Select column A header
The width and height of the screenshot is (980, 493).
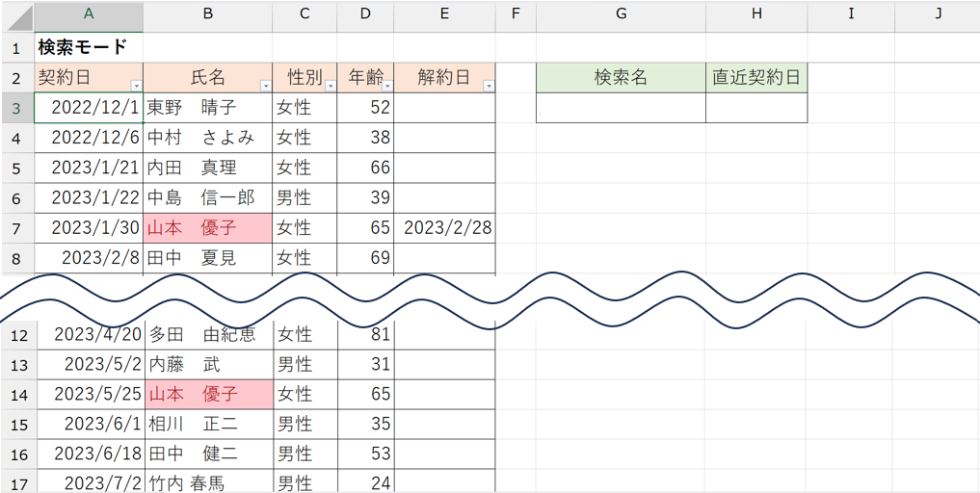click(x=89, y=16)
